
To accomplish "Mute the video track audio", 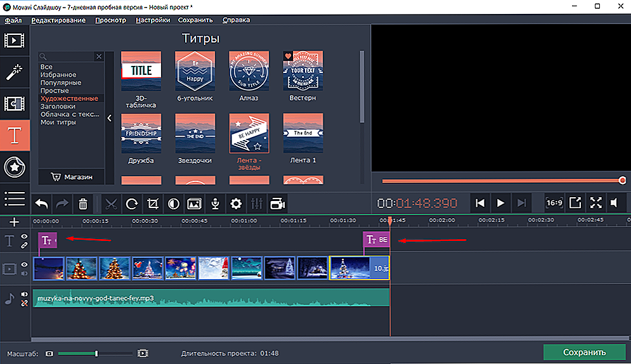I will [x=25, y=273].
